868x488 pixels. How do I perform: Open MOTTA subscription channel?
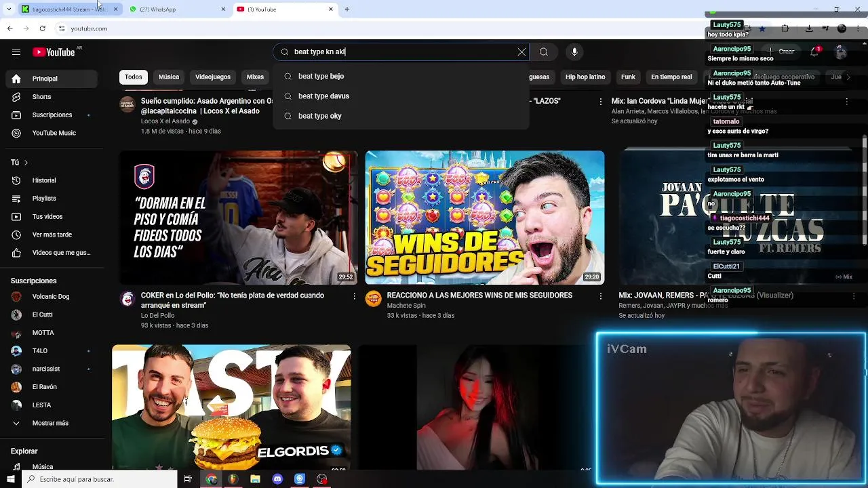click(52, 333)
